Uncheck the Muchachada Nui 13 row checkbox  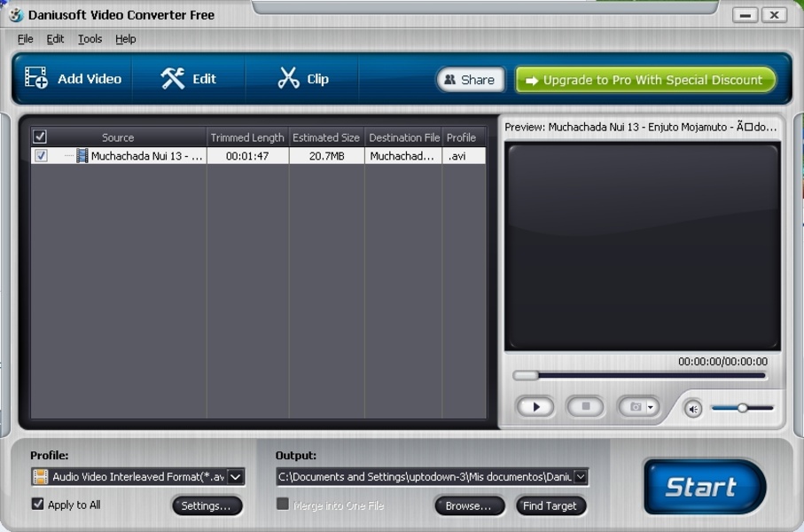[x=41, y=155]
